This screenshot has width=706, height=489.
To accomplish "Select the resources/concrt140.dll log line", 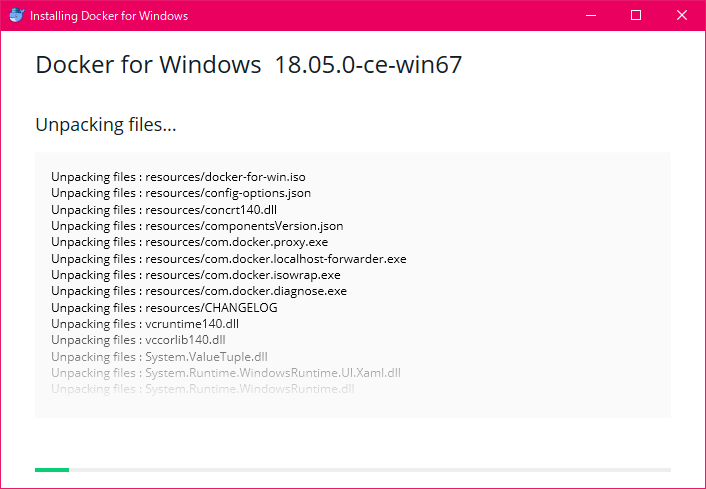I will pyautogui.click(x=164, y=210).
